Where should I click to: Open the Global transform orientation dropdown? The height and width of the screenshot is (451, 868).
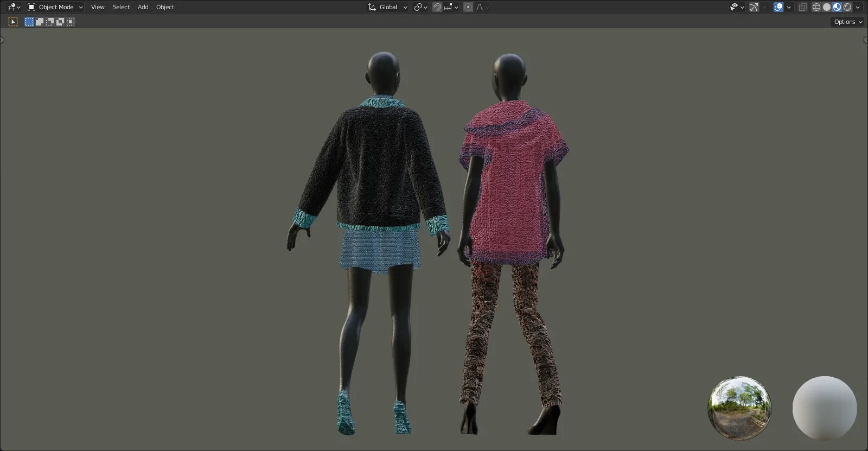pyautogui.click(x=387, y=7)
